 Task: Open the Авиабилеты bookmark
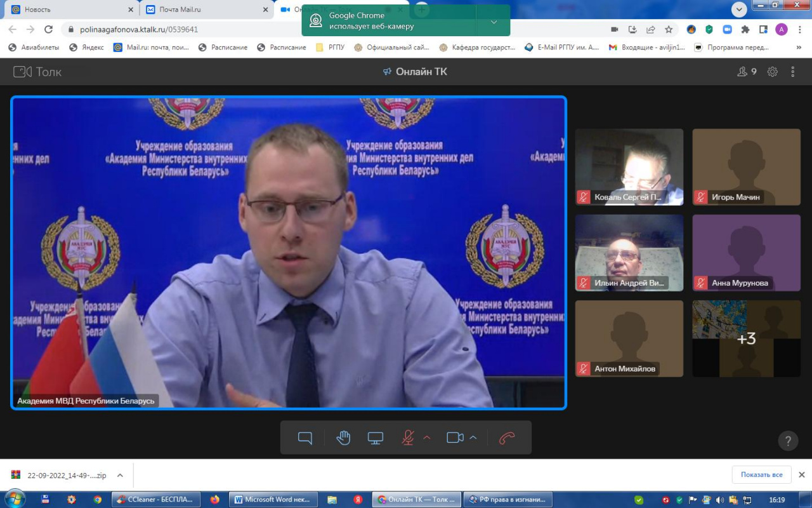[x=34, y=47]
